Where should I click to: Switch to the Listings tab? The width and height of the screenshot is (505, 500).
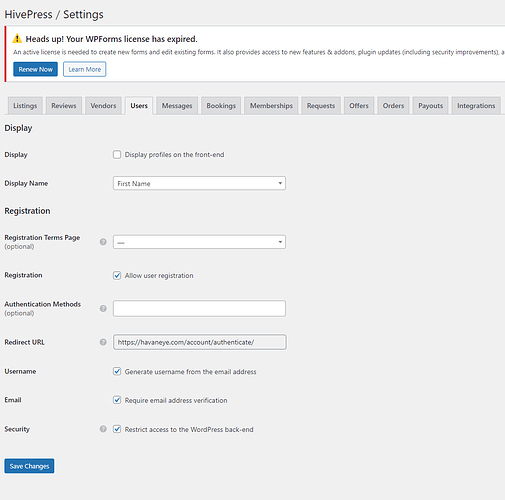25,106
